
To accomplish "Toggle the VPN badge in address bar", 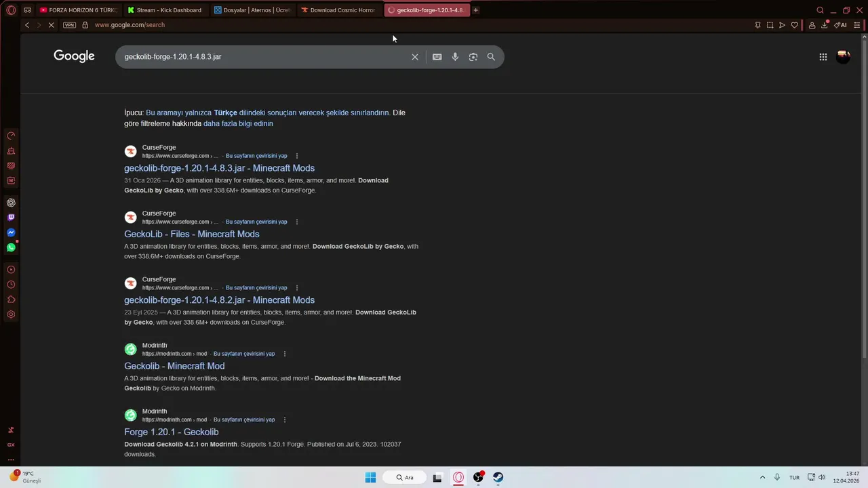I will [x=69, y=25].
